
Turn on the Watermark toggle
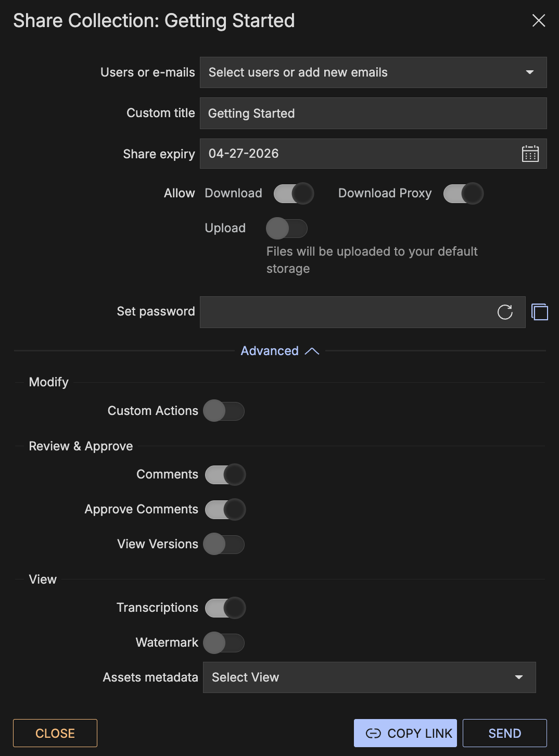224,643
